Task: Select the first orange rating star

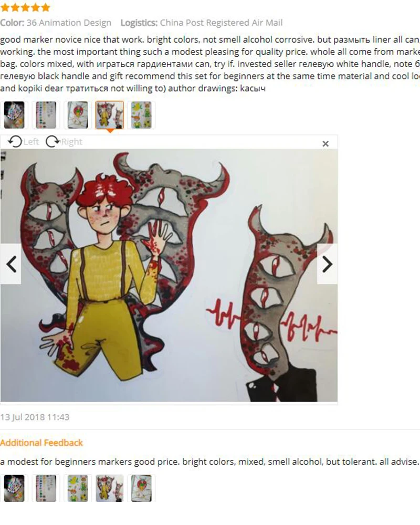Action: 5,7
